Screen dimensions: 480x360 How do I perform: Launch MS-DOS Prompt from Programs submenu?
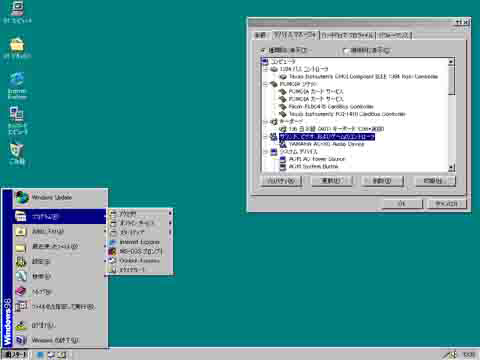click(x=140, y=251)
